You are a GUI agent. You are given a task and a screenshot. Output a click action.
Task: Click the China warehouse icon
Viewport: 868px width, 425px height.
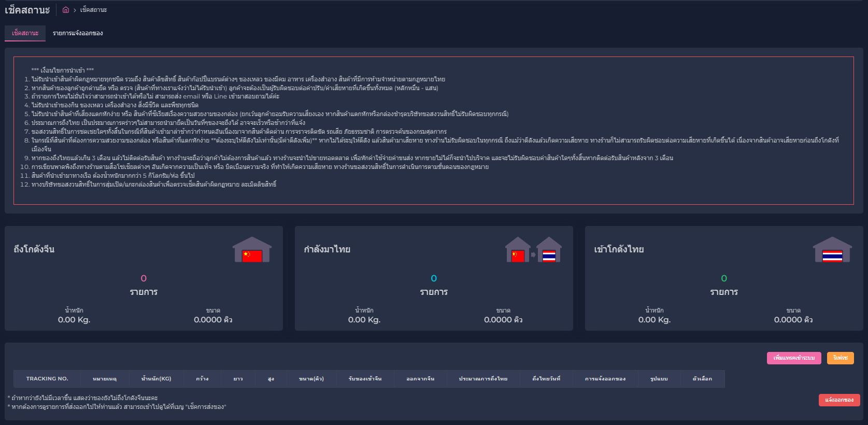point(252,249)
